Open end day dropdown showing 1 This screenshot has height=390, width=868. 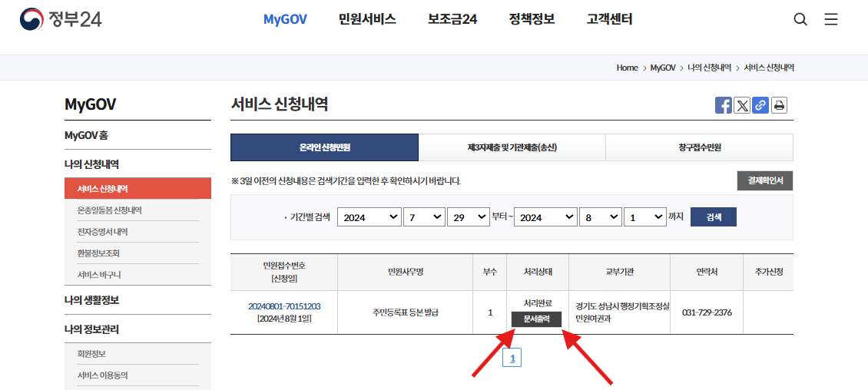(x=644, y=217)
